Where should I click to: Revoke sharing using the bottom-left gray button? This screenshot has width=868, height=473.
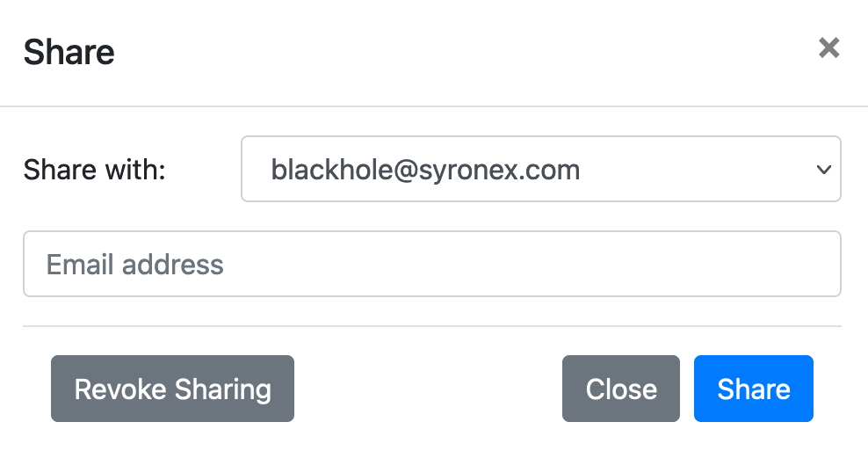172,389
